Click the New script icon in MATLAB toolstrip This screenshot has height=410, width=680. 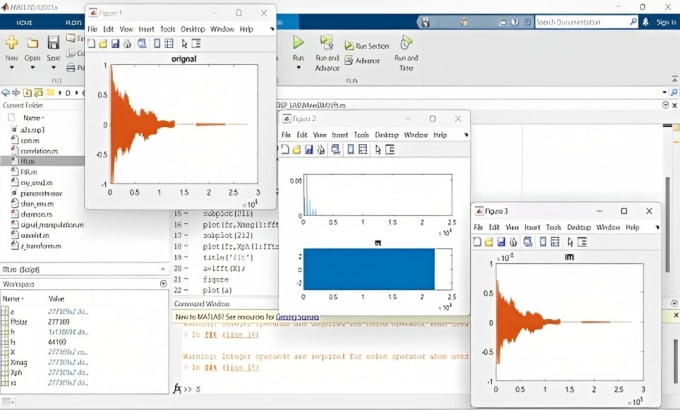[12, 43]
